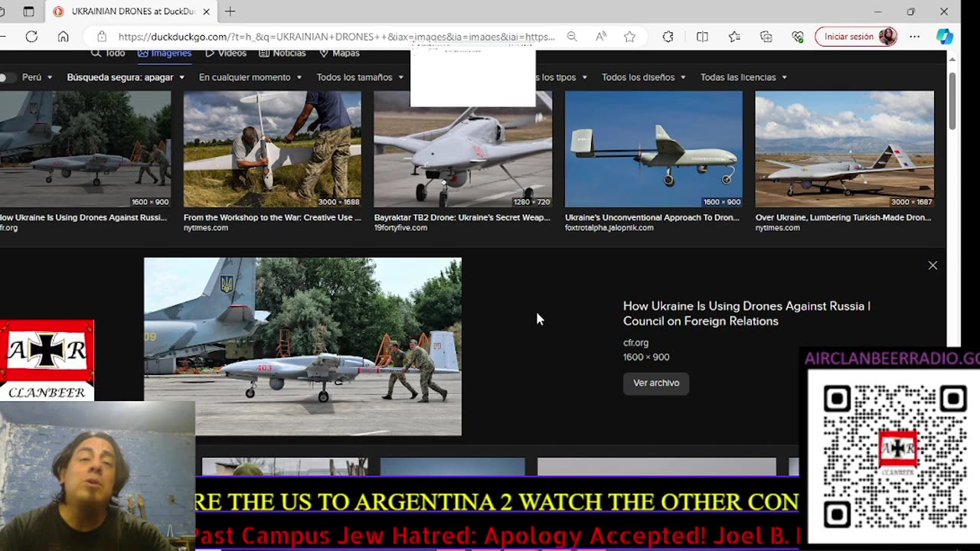Switch to the Mapas search tab

click(x=339, y=53)
